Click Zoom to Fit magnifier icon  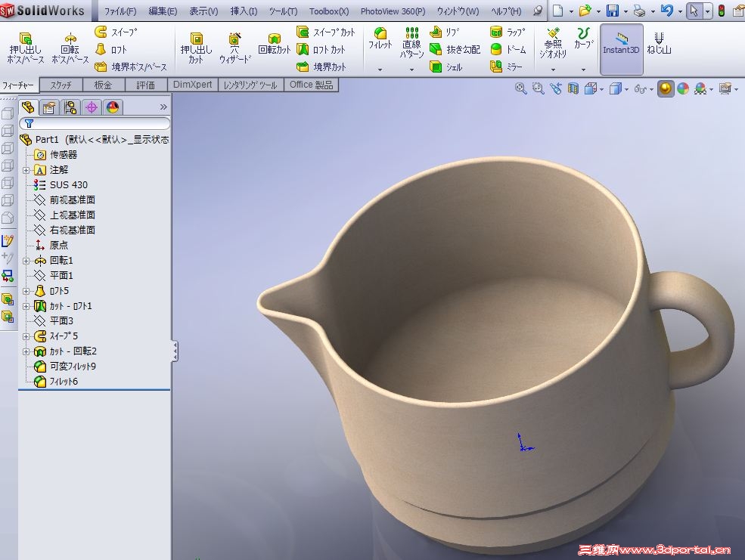(520, 88)
